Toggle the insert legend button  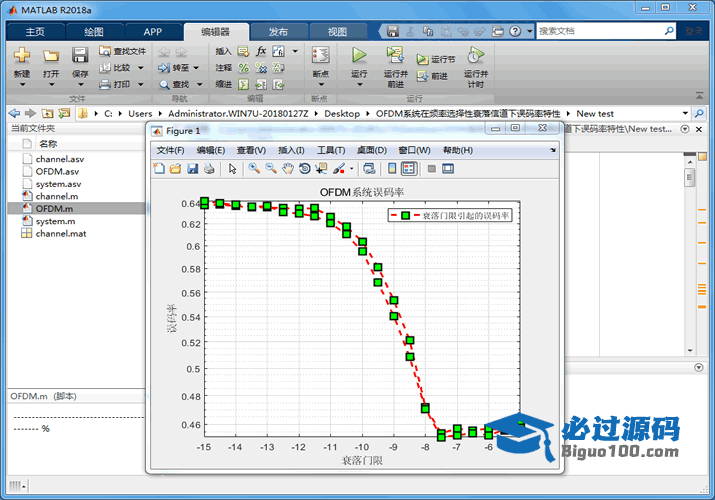409,169
